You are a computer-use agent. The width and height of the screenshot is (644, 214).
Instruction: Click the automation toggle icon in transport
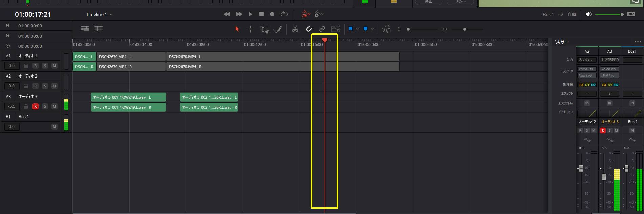306,14
